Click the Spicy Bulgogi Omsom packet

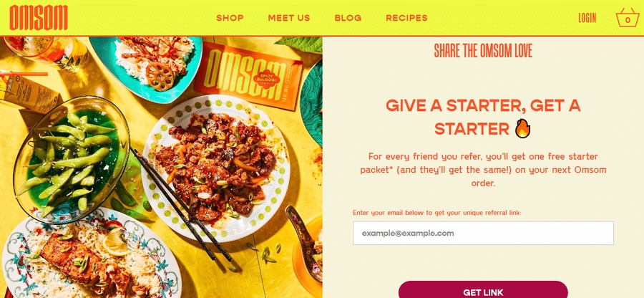248,76
